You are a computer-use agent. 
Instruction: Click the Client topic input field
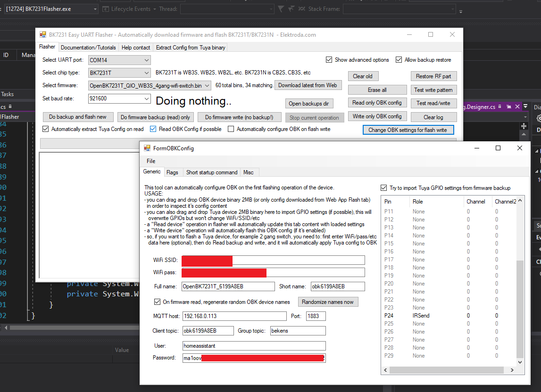(208, 331)
